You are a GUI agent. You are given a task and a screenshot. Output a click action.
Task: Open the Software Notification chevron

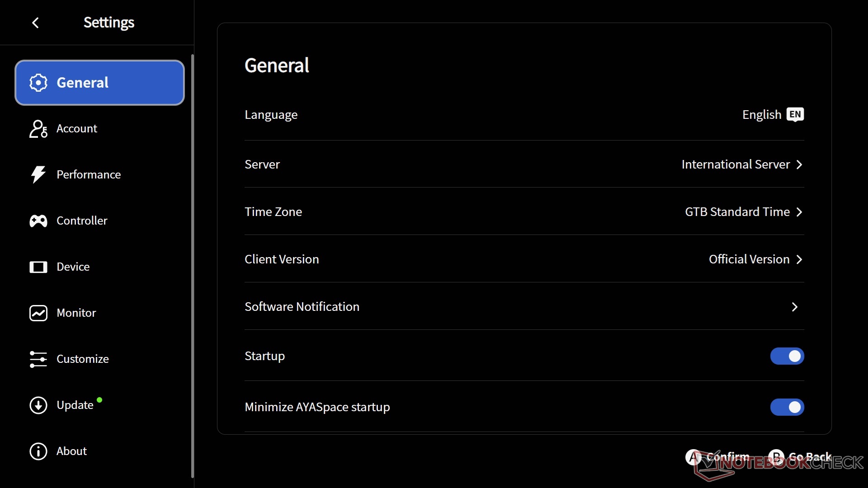794,307
